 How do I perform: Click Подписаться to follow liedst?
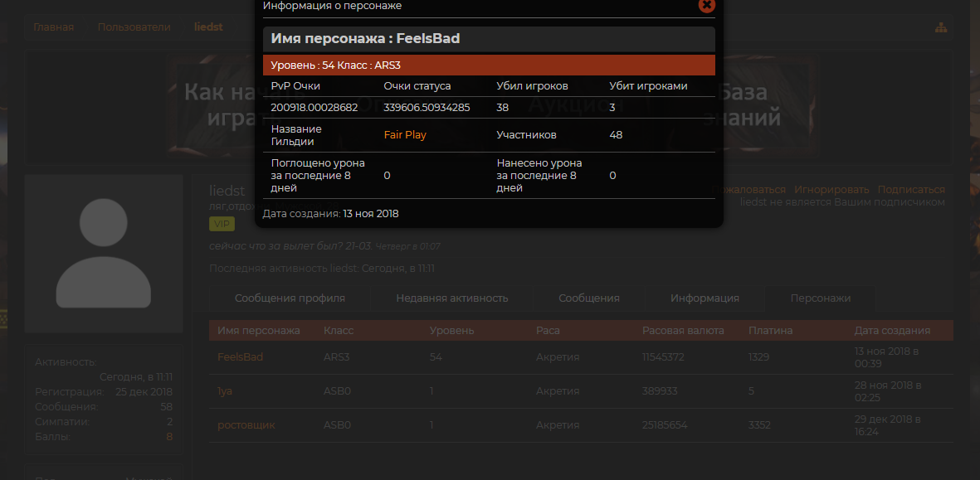pos(911,190)
